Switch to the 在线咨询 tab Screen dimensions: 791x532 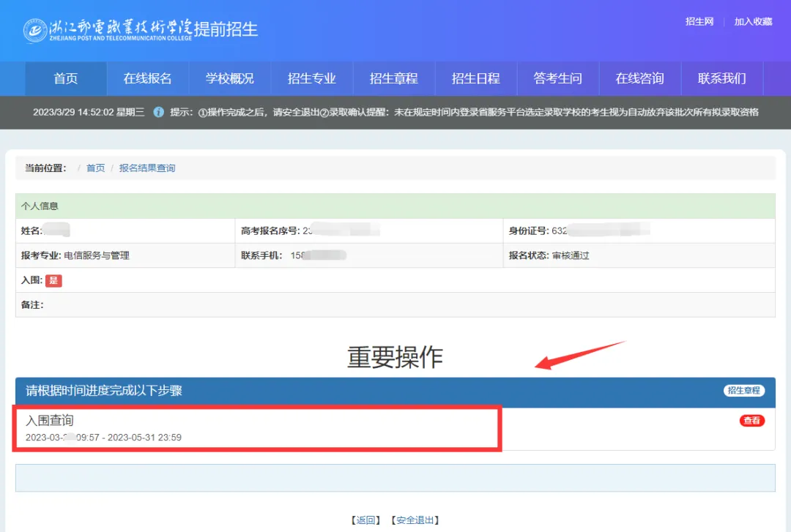point(640,78)
